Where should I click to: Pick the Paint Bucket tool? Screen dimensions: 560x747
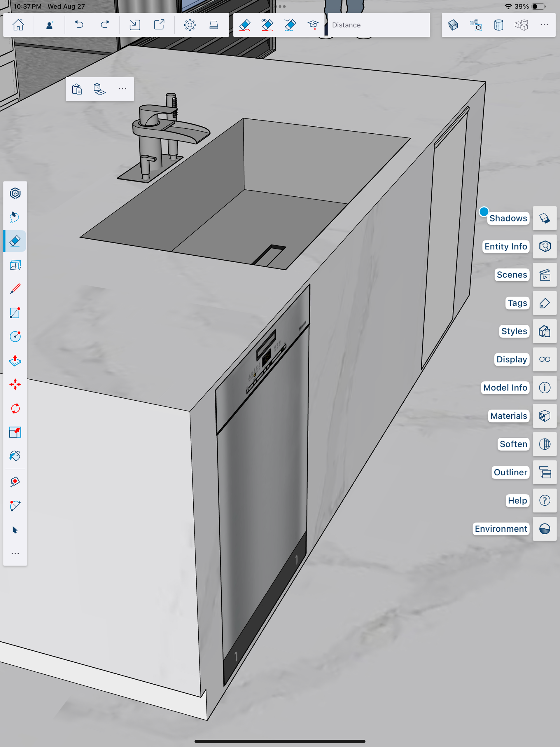click(x=15, y=456)
